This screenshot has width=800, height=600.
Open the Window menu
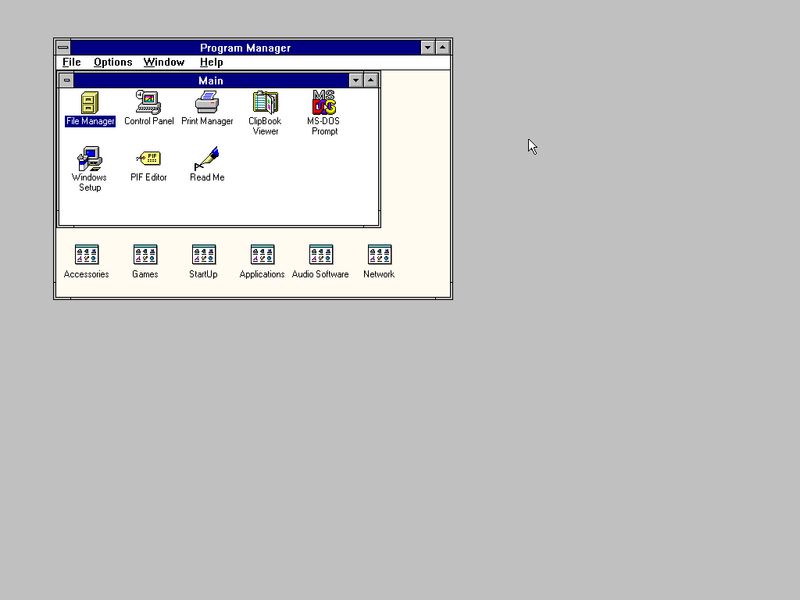pyautogui.click(x=163, y=62)
